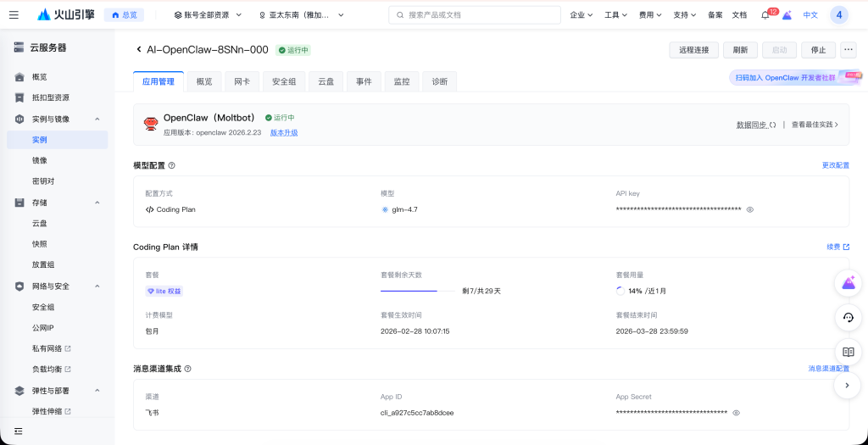Click the hamburger menu icon
868x445 pixels.
coord(14,14)
